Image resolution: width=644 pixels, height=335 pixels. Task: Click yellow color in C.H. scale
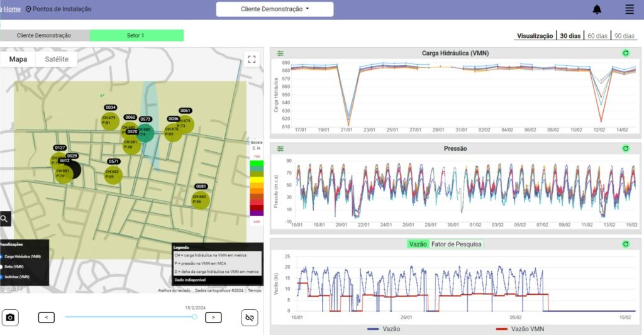(257, 180)
